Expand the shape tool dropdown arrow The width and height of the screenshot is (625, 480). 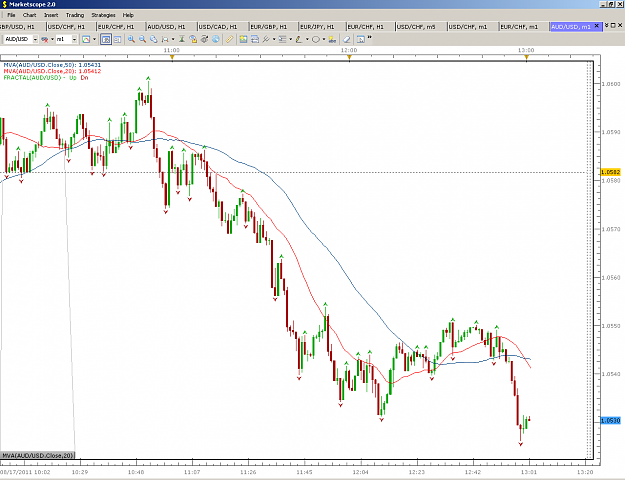[x=324, y=39]
